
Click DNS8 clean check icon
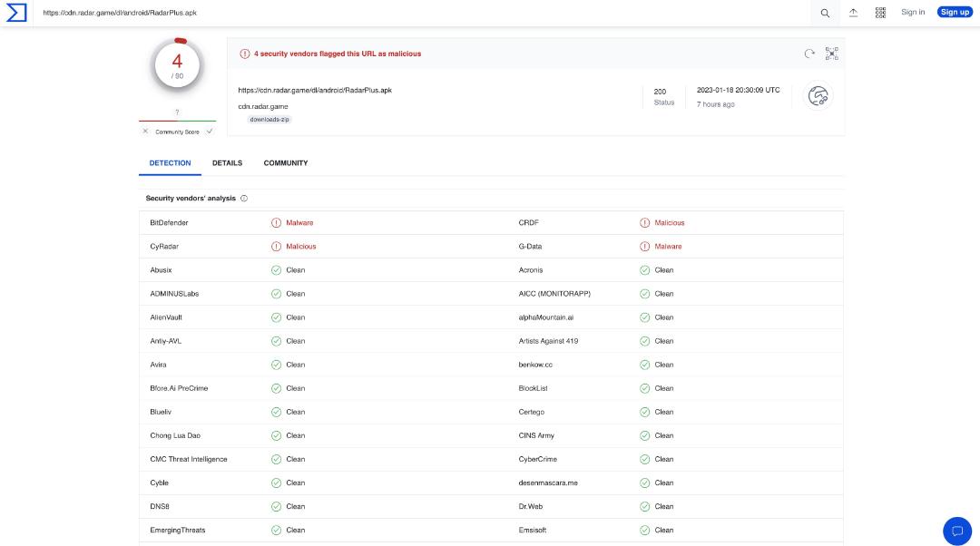(276, 507)
